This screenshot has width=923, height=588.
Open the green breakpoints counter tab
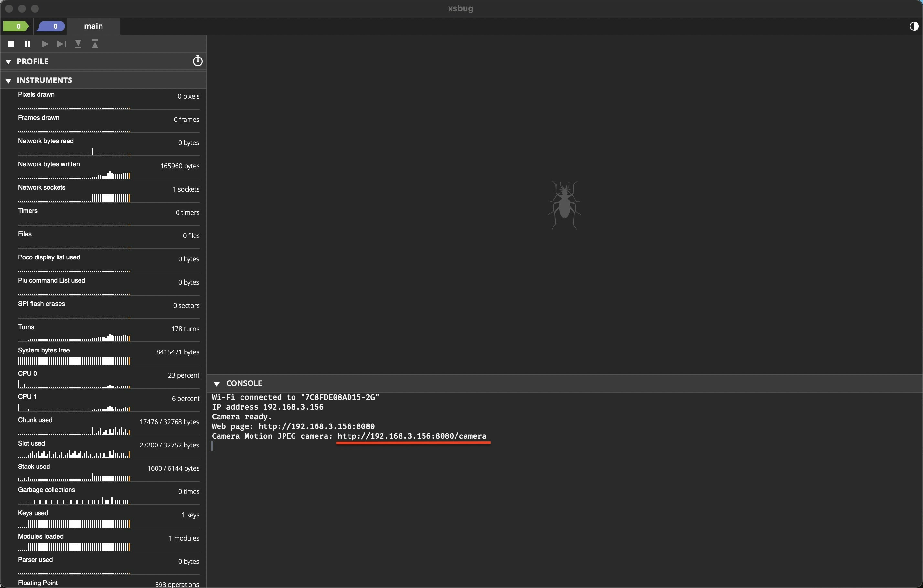point(16,26)
